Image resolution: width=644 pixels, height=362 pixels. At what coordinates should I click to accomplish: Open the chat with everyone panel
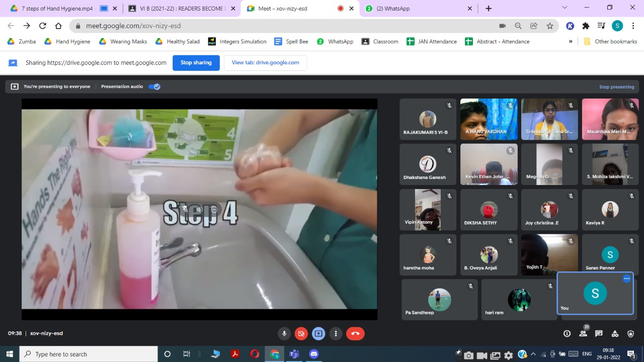[599, 333]
